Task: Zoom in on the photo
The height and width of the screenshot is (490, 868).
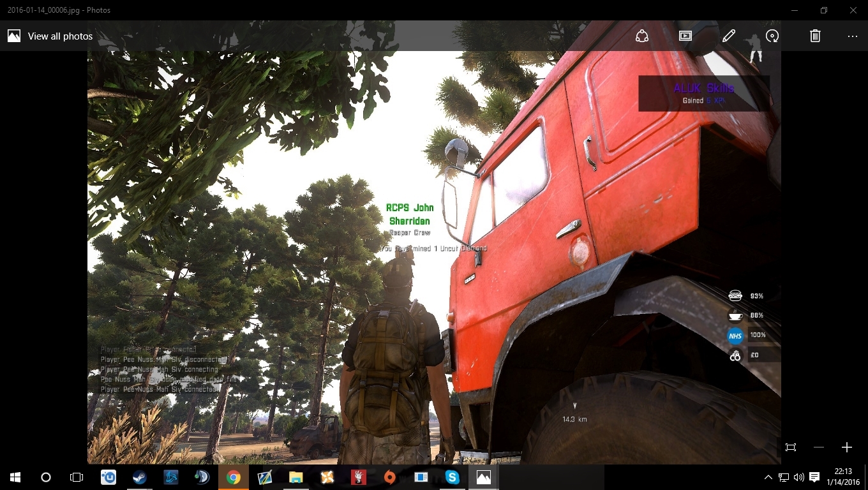Action: click(x=847, y=447)
